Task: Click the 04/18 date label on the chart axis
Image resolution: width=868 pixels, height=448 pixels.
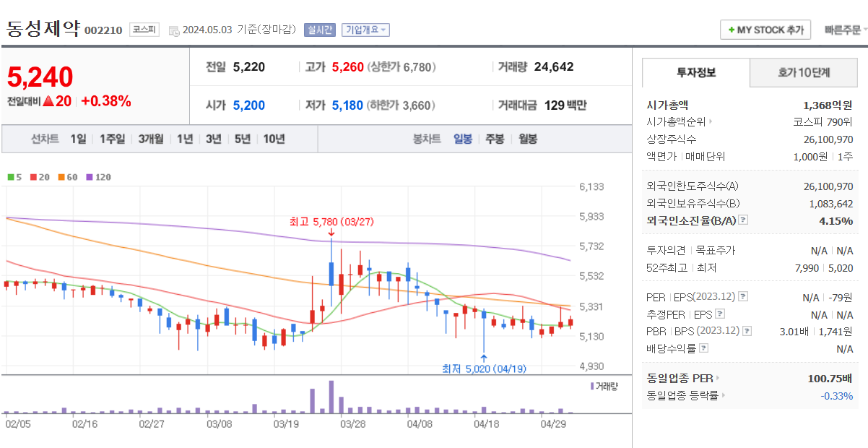Action: coord(485,423)
